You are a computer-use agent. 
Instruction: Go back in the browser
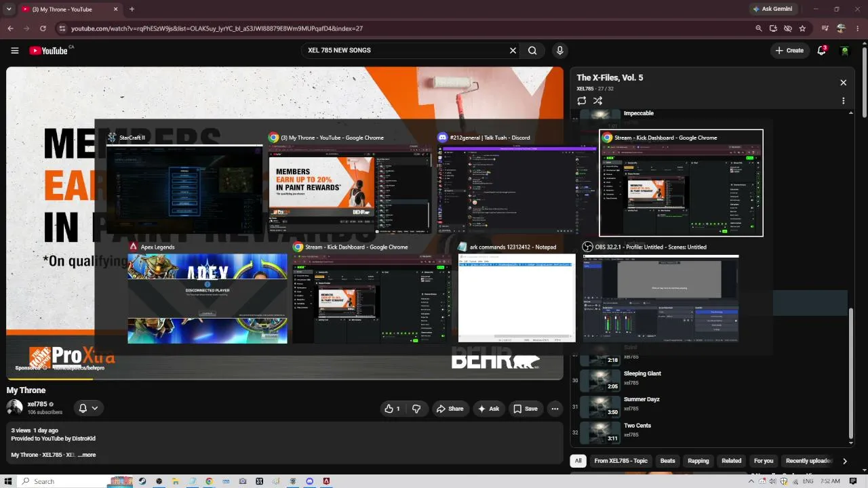click(10, 28)
